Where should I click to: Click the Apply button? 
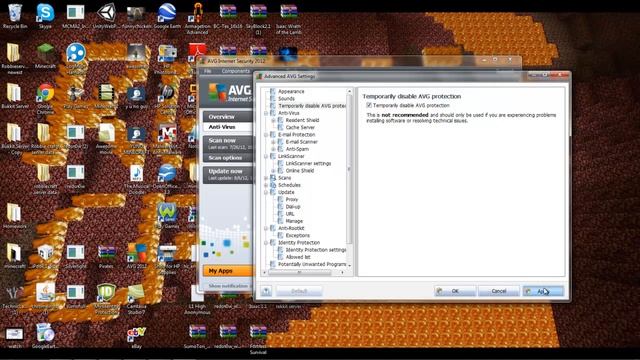[543, 291]
